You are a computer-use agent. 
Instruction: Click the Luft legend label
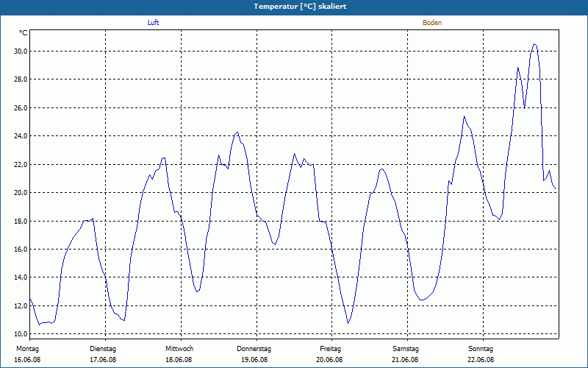pyautogui.click(x=153, y=23)
